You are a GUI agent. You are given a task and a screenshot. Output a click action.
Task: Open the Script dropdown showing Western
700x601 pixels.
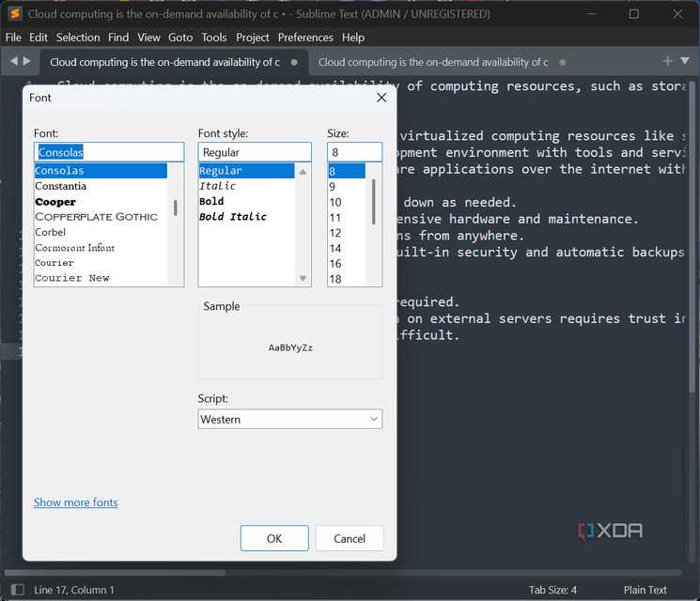coord(290,419)
